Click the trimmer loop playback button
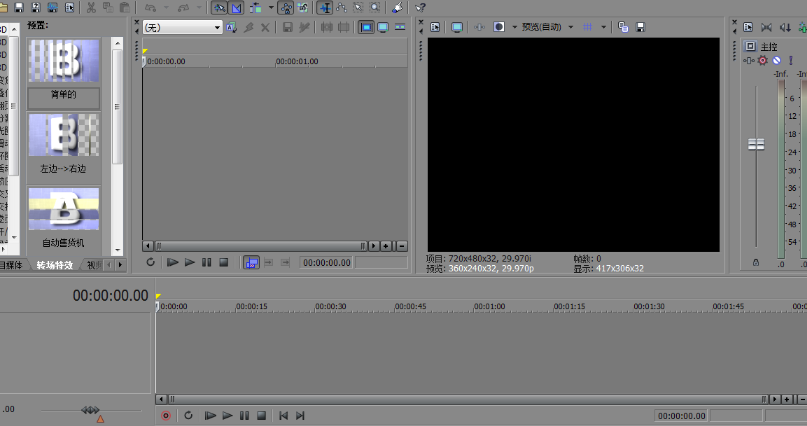This screenshot has width=807, height=426. pyautogui.click(x=150, y=262)
